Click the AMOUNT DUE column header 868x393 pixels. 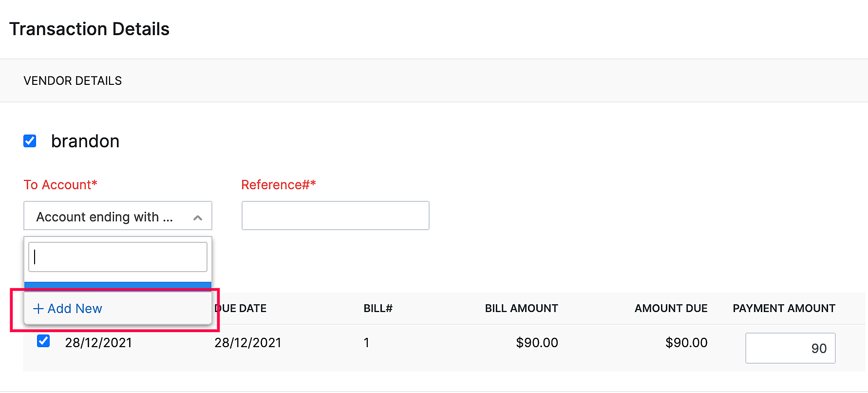(671, 309)
